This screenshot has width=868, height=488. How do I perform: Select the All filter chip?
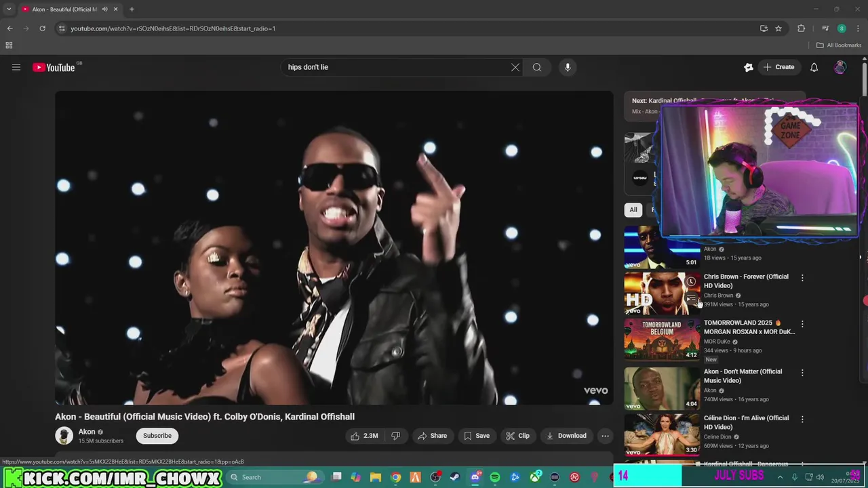(x=633, y=210)
